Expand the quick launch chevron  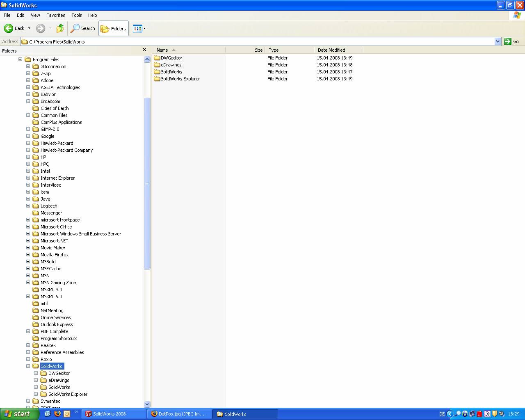click(76, 412)
